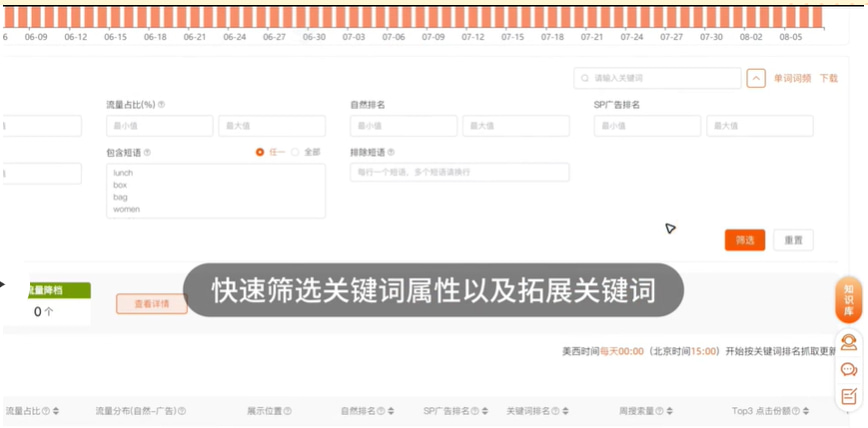Click the 查看详情 view details button

(x=152, y=304)
